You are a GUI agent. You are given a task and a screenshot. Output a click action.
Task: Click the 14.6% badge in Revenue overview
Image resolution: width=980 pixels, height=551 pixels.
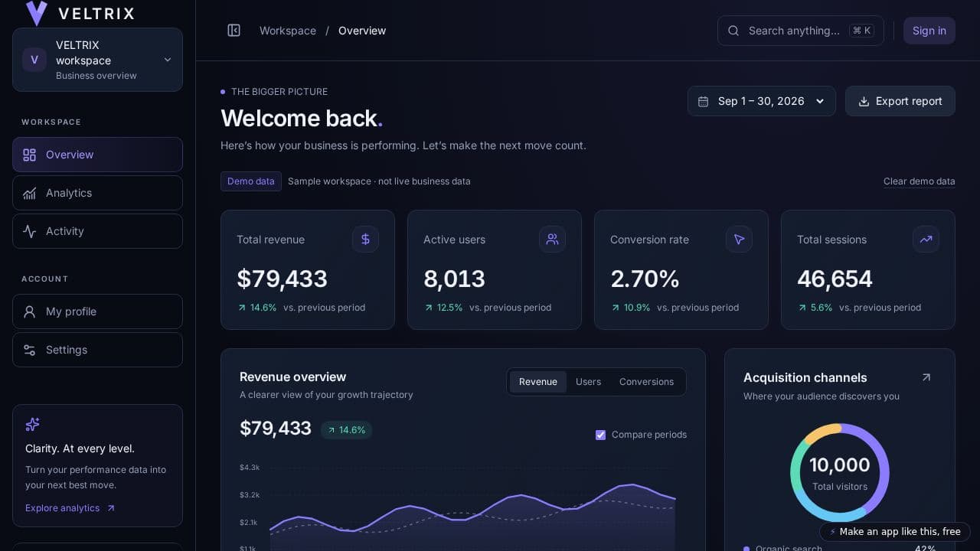pos(346,430)
